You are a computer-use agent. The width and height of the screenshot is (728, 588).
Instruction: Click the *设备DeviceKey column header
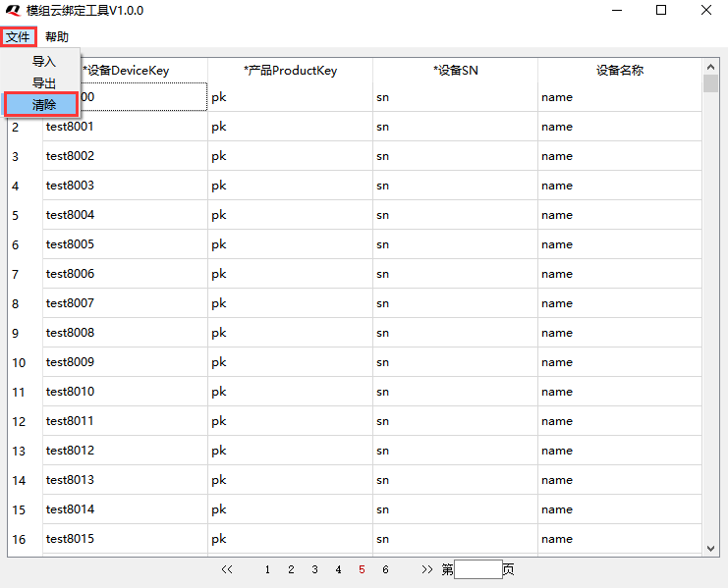click(126, 71)
